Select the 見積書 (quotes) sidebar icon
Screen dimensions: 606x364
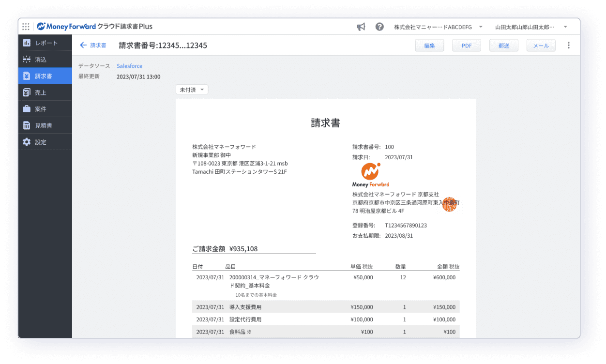[x=45, y=125]
